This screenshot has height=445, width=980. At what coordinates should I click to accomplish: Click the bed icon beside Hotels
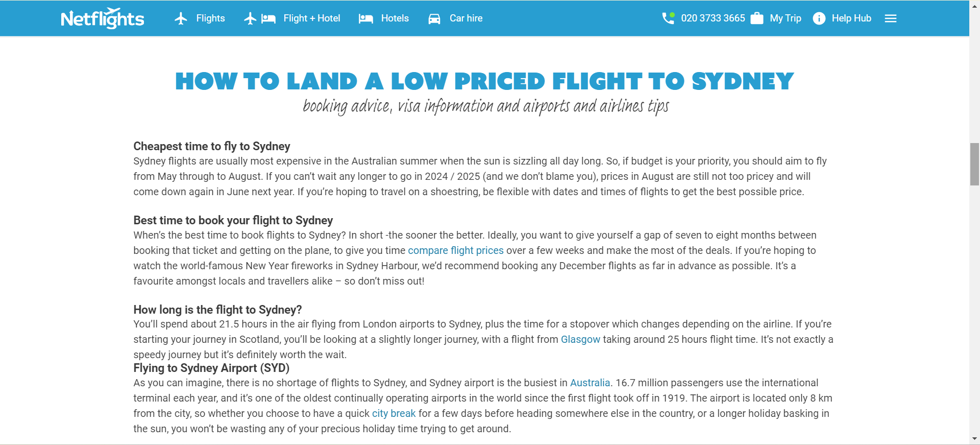(365, 18)
